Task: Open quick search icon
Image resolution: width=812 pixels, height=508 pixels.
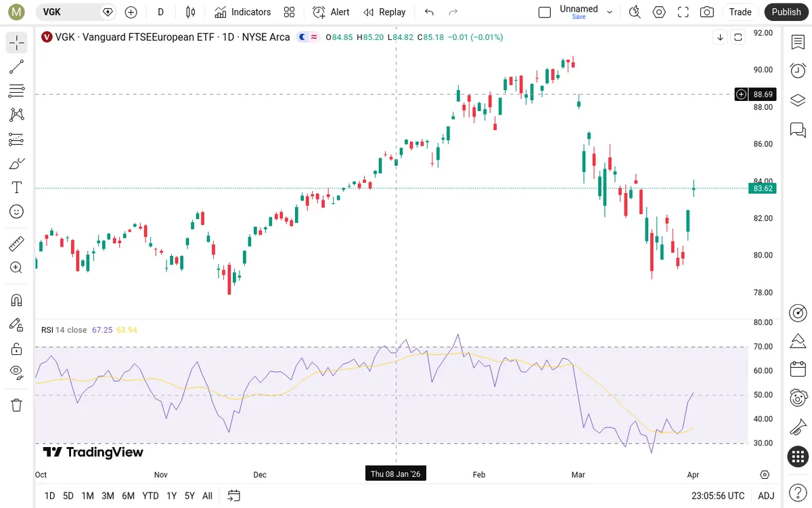Action: click(x=635, y=12)
